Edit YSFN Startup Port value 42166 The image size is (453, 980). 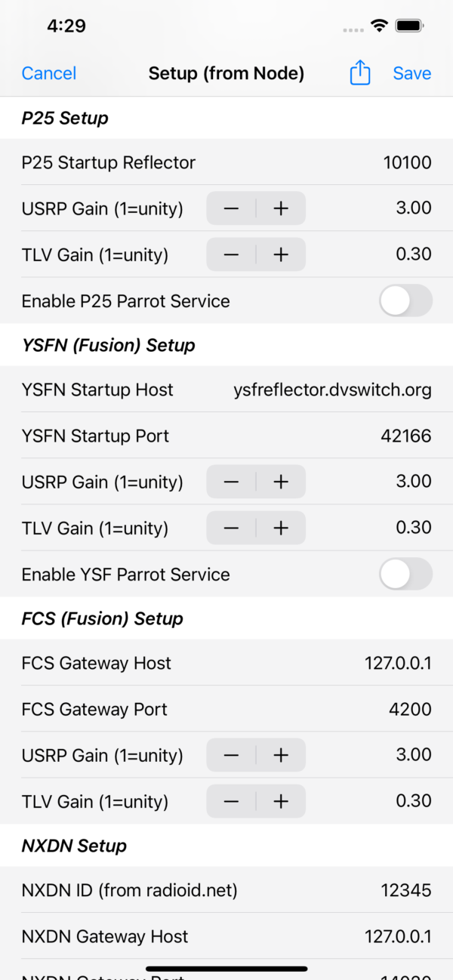point(407,436)
